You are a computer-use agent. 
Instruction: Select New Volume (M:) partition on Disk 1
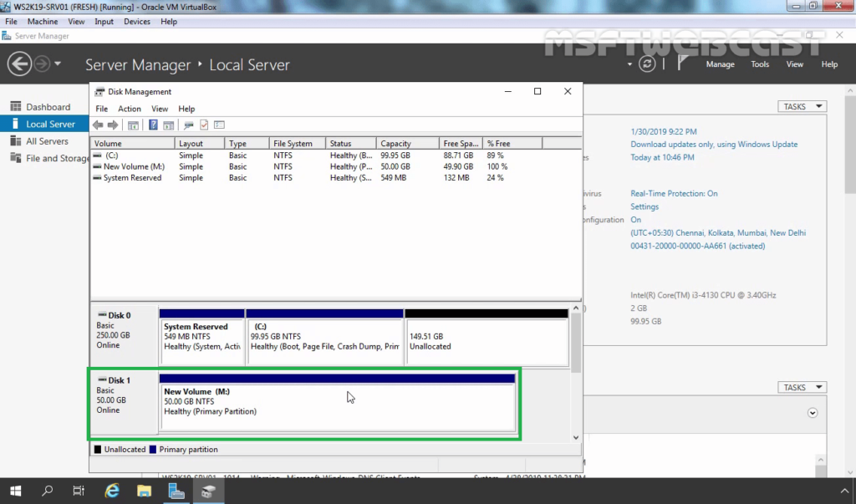point(338,402)
